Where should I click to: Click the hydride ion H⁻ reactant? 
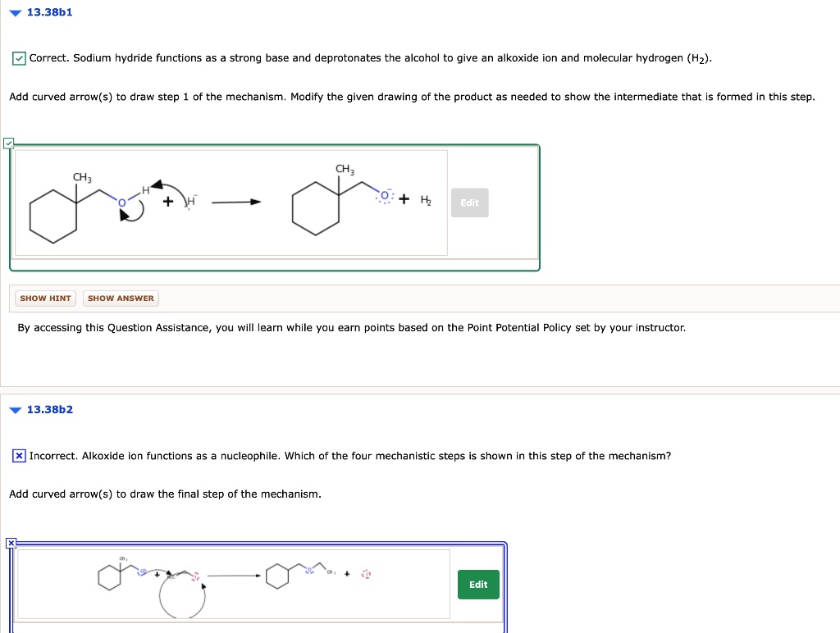pyautogui.click(x=190, y=201)
